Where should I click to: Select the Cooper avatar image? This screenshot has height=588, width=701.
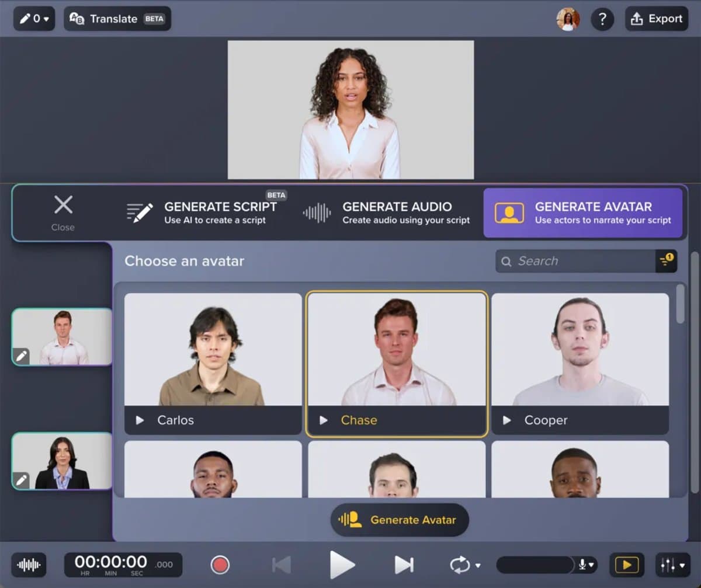(x=580, y=349)
